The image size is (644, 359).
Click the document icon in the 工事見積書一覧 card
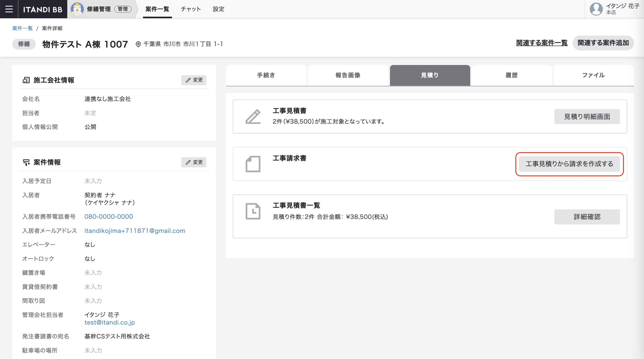click(x=253, y=211)
